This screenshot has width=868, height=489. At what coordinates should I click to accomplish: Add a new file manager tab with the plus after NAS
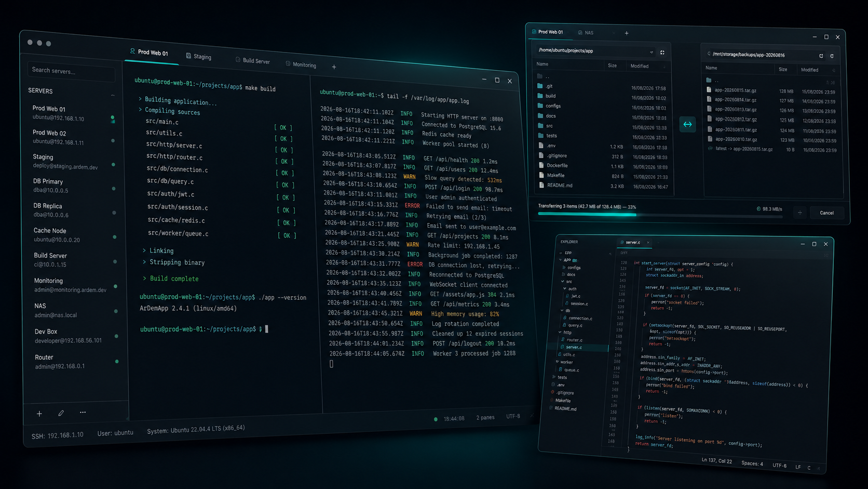[627, 33]
